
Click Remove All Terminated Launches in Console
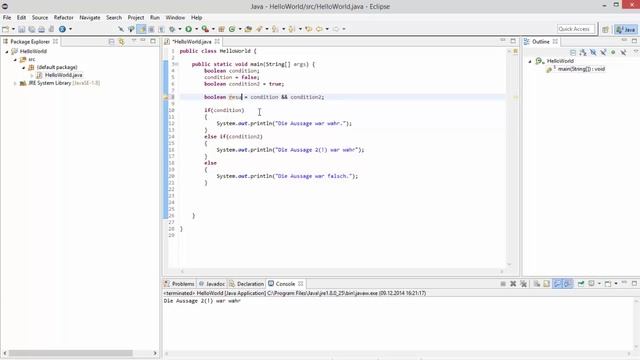tap(523, 284)
